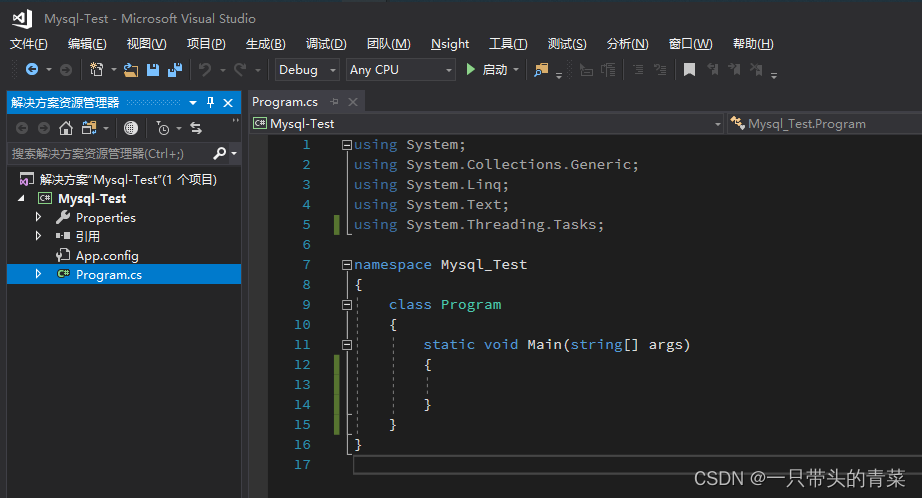This screenshot has width=922, height=498.
Task: Open the Nsight menu
Action: pyautogui.click(x=450, y=44)
